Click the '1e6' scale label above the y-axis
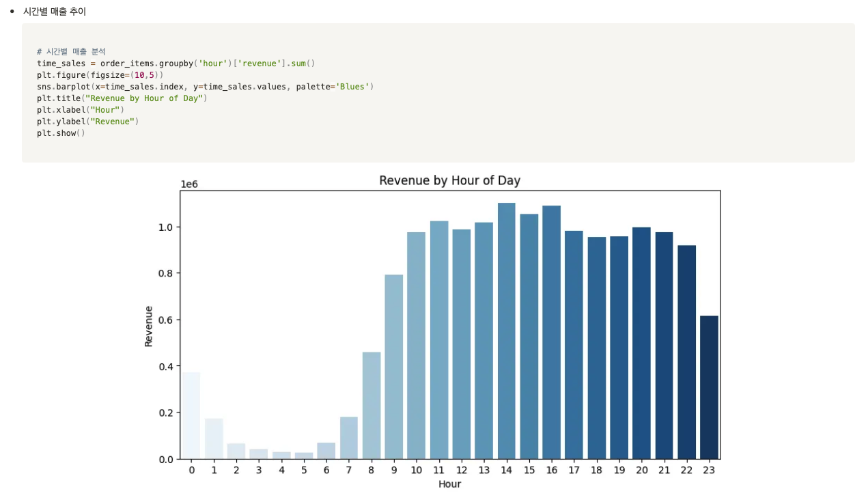 [189, 184]
